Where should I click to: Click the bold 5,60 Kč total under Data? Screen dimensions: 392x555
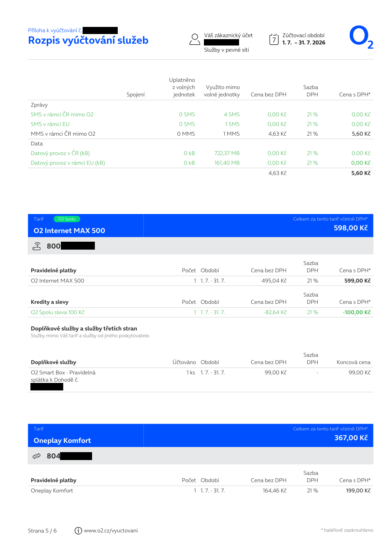361,173
